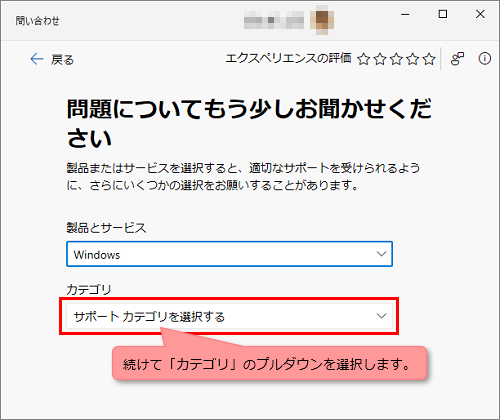Screen dimensions: 500x420
Task: Click the blurred account name
Action: pos(274,20)
